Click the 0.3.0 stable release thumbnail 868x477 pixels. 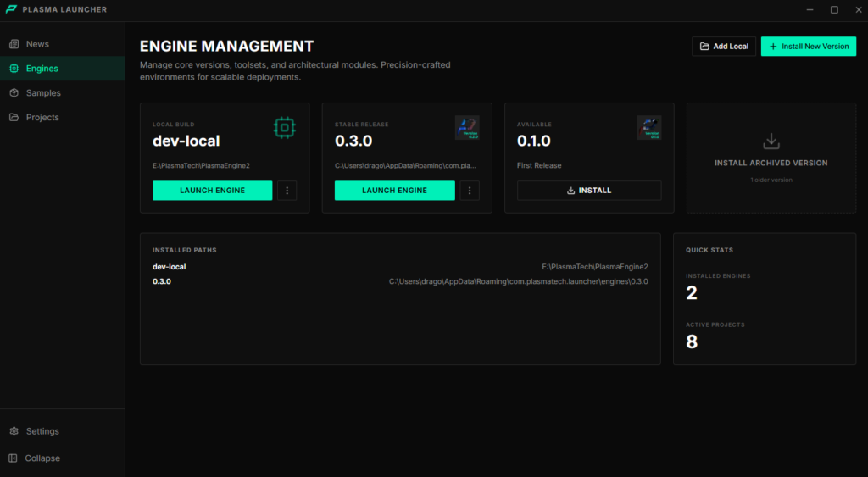tap(467, 128)
